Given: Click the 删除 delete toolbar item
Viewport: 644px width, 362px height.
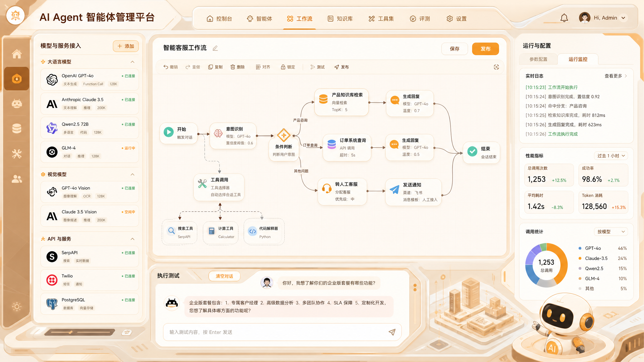Looking at the screenshot, I should (x=238, y=67).
